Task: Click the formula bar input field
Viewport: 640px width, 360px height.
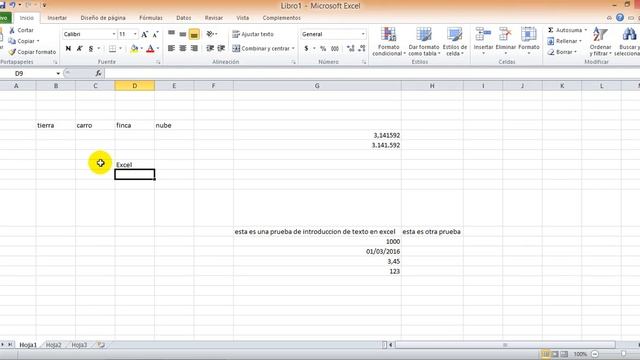Action: (371, 73)
